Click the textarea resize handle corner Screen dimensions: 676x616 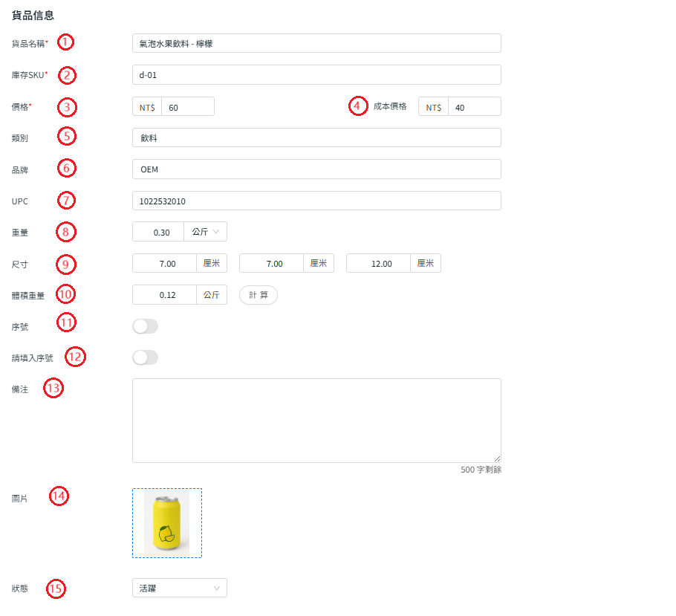(x=497, y=459)
